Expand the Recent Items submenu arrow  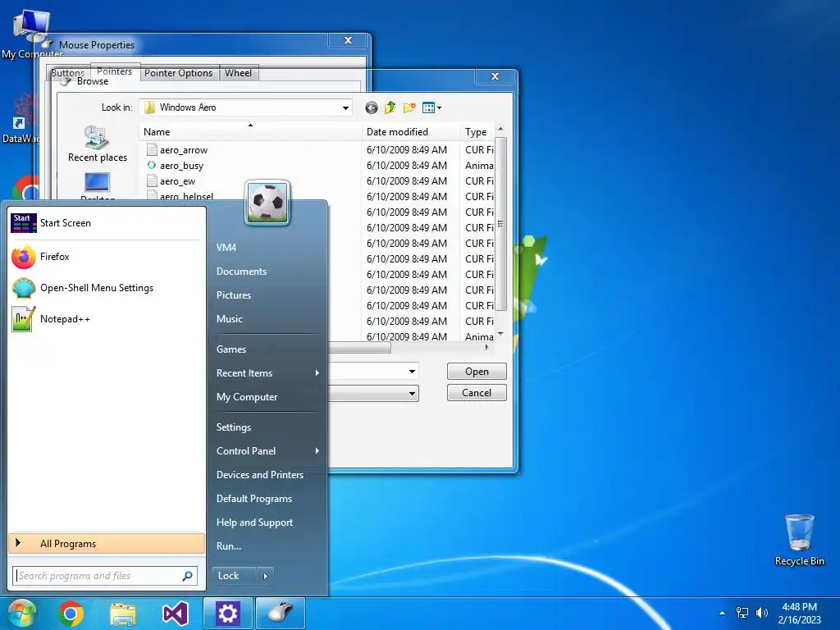coord(317,373)
